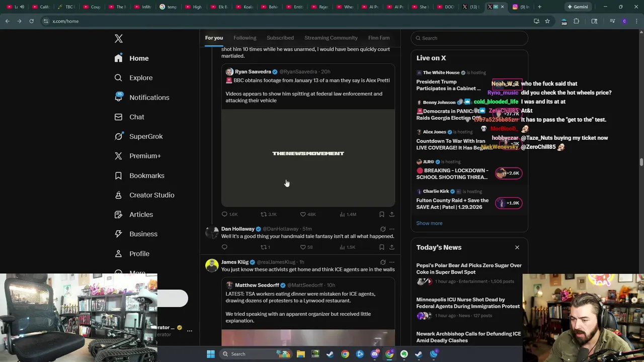Open more options on Dan Hollaway's post
This screenshot has width=644, height=362.
tap(392, 229)
